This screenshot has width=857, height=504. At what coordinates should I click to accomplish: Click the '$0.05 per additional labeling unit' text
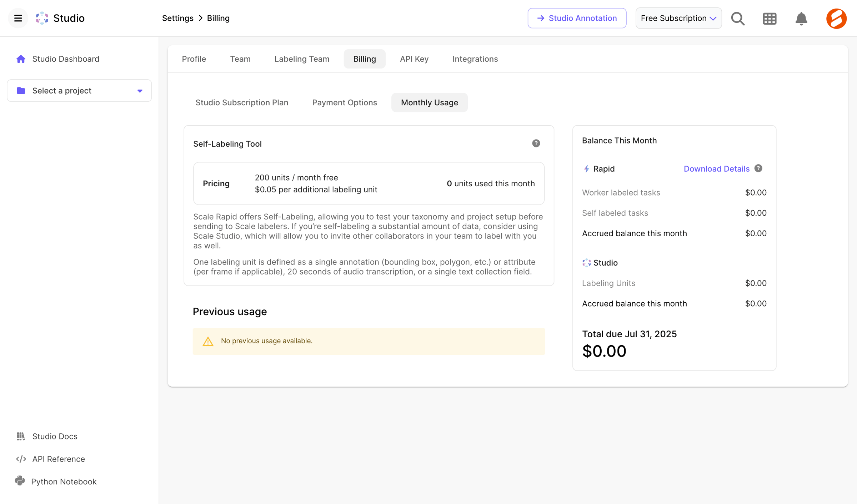(316, 190)
